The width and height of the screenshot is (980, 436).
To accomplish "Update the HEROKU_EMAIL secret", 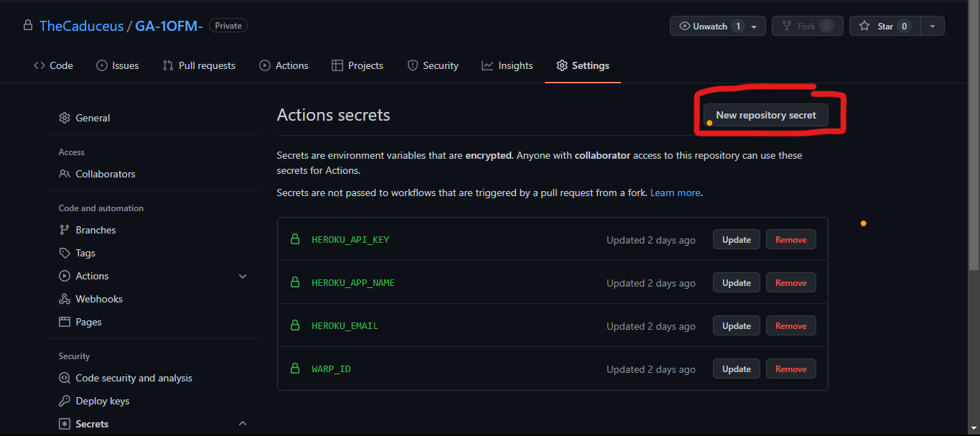I will (737, 325).
